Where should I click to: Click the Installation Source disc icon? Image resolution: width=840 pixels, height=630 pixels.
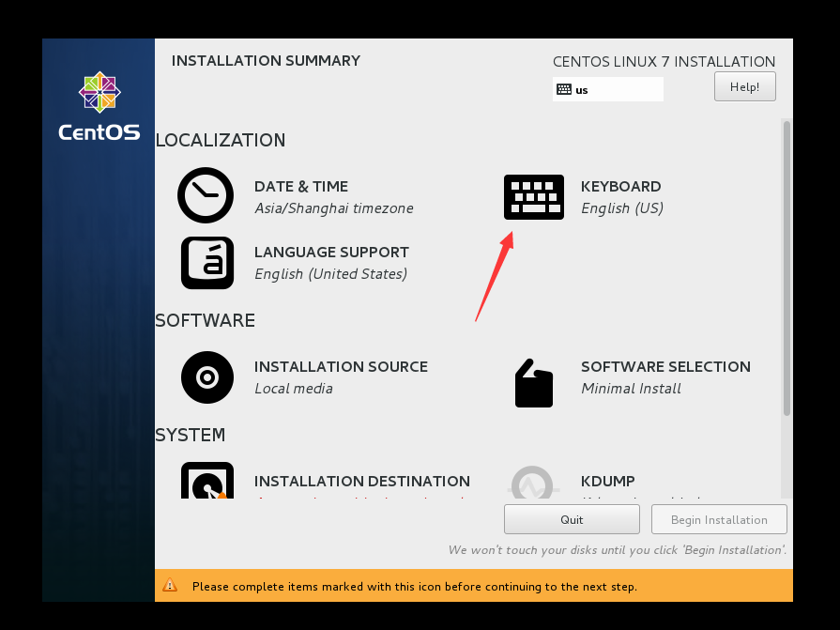[x=207, y=377]
